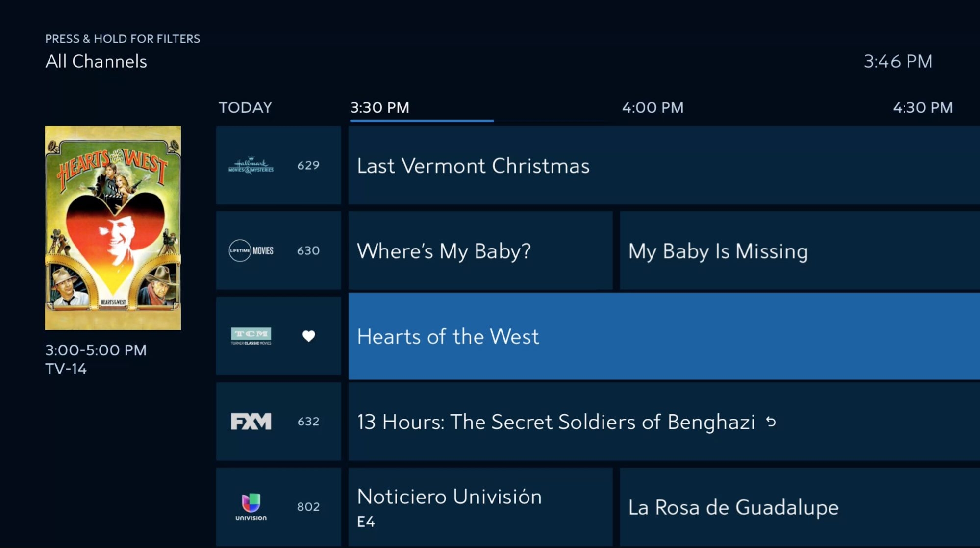Image resolution: width=980 pixels, height=548 pixels.
Task: Click channel number 629
Action: pyautogui.click(x=307, y=166)
